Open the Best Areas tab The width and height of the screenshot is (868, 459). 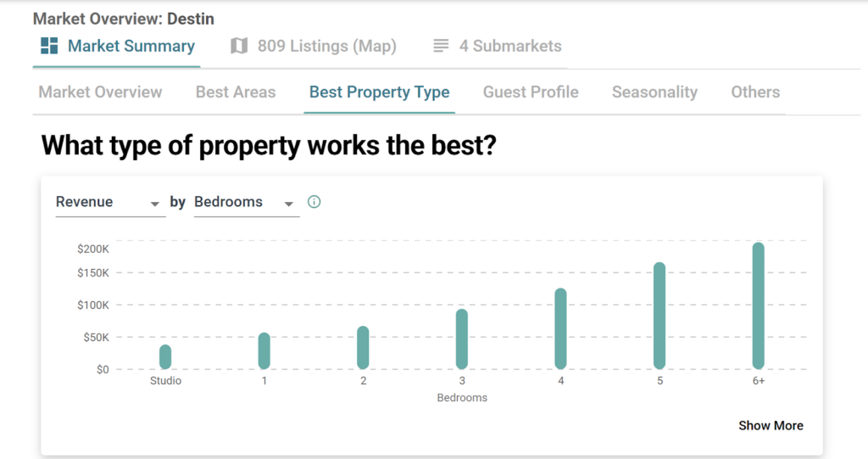click(236, 92)
